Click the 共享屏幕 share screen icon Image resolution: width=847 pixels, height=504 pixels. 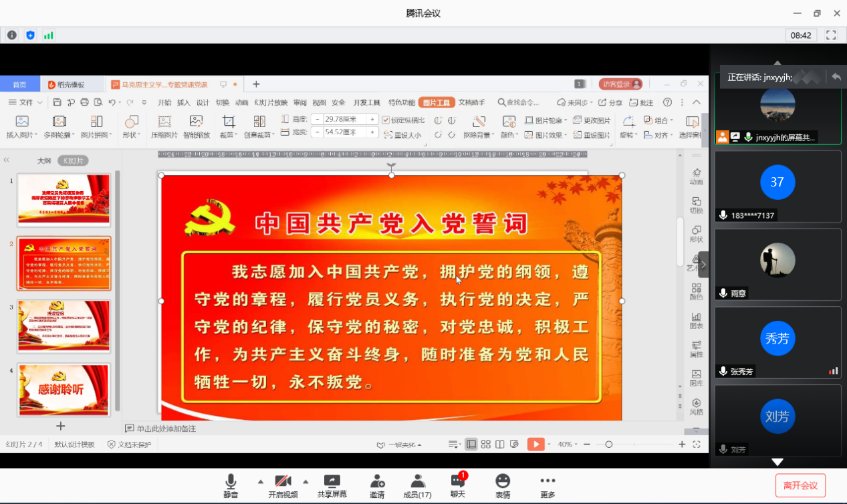[332, 486]
